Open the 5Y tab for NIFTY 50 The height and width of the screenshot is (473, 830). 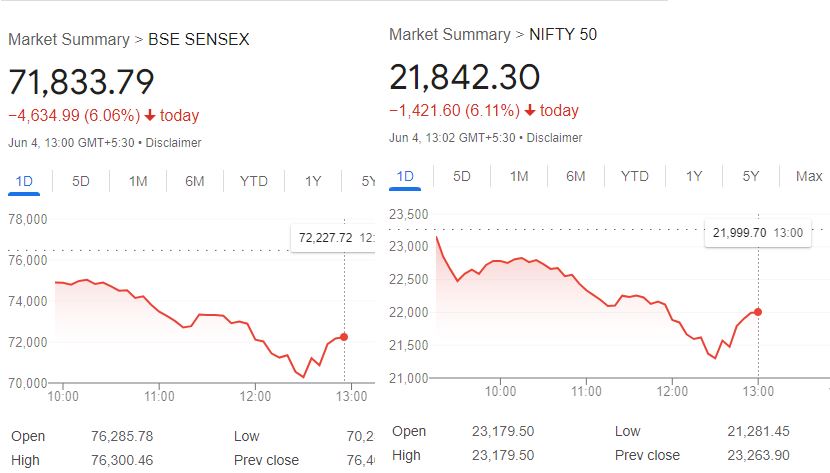(x=751, y=177)
